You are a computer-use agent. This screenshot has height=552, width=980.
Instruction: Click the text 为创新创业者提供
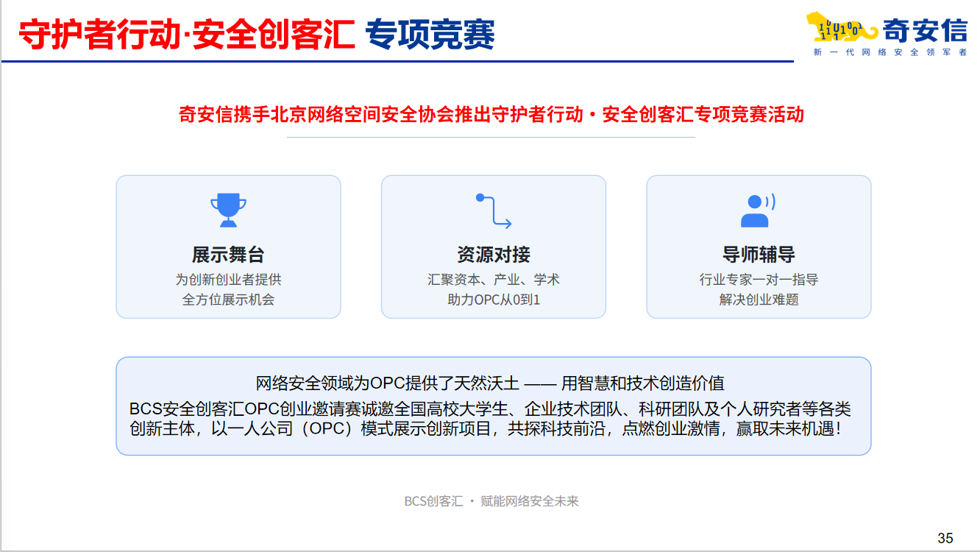(x=228, y=280)
